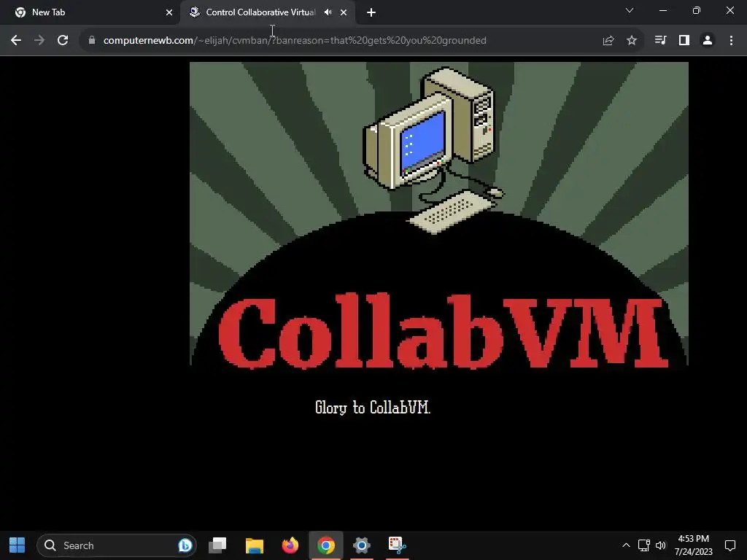Screen dimensions: 747x560
Task: Open Task View on the taskbar
Action: [x=217, y=545]
